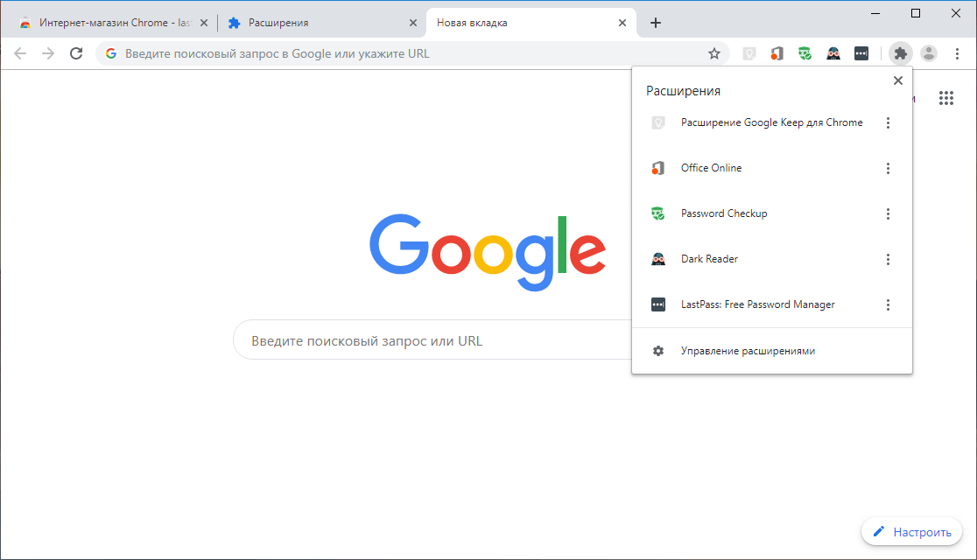The width and height of the screenshot is (977, 560).
Task: Click the Password Checkup toolbar icon
Action: pyautogui.click(x=805, y=53)
